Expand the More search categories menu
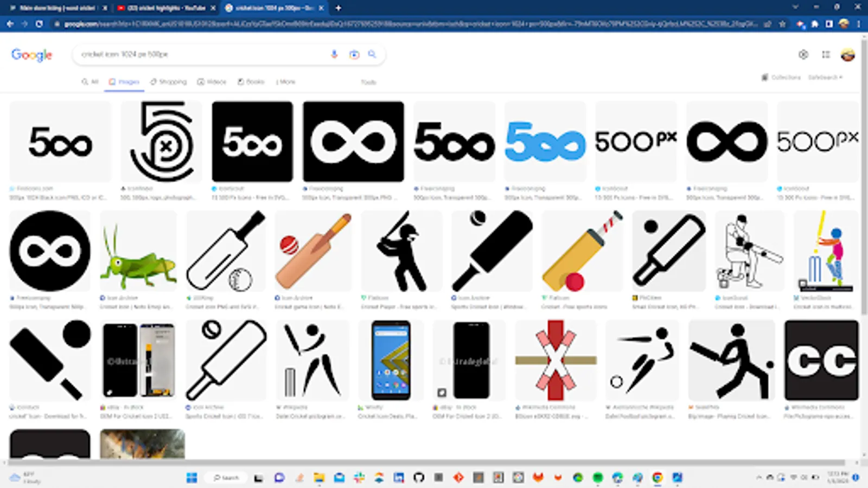This screenshot has width=868, height=488. 285,82
